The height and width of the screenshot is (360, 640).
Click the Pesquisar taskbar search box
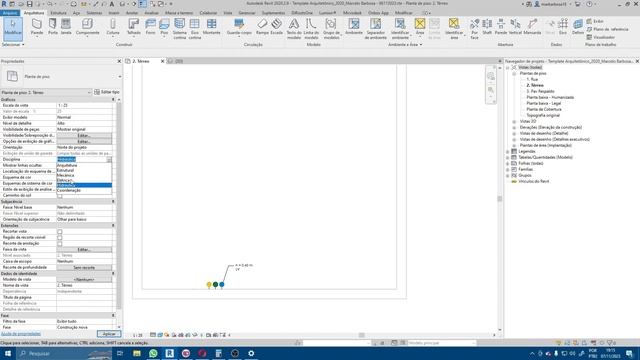tap(64, 353)
